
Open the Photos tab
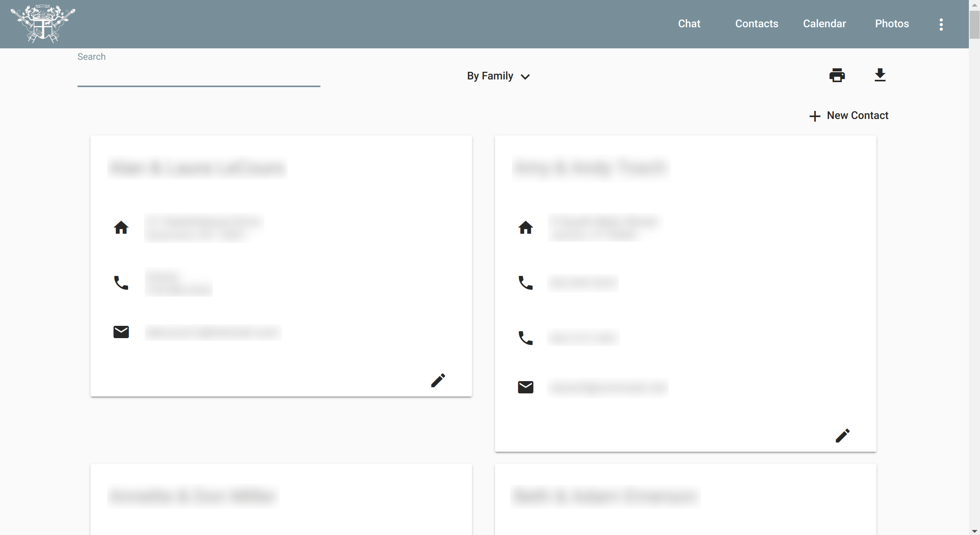[892, 24]
